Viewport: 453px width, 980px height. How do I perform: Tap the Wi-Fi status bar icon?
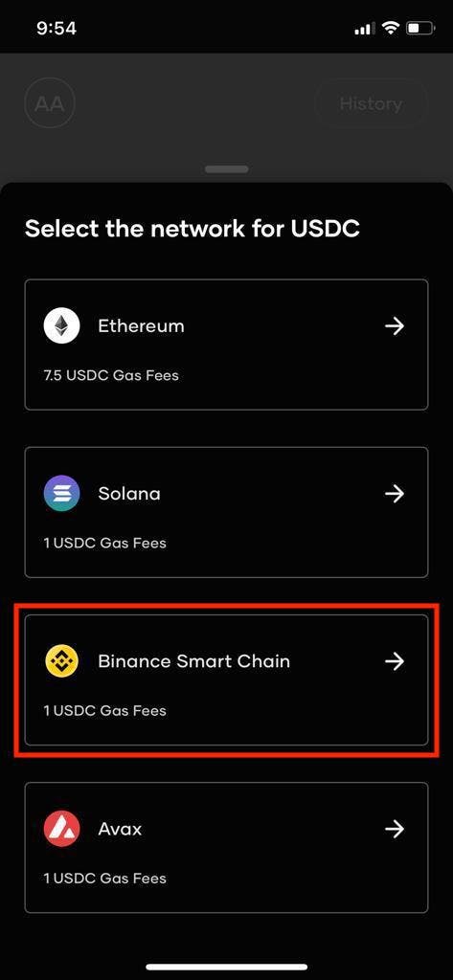tap(391, 28)
